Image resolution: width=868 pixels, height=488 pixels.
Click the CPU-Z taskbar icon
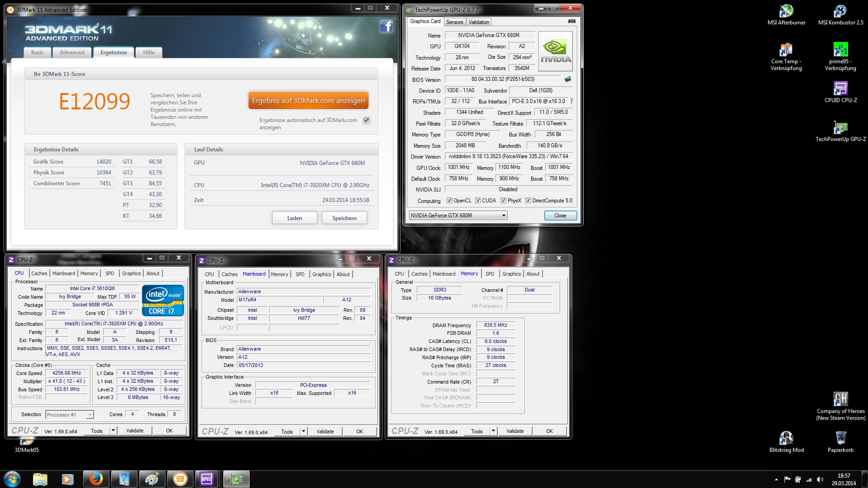pyautogui.click(x=207, y=479)
